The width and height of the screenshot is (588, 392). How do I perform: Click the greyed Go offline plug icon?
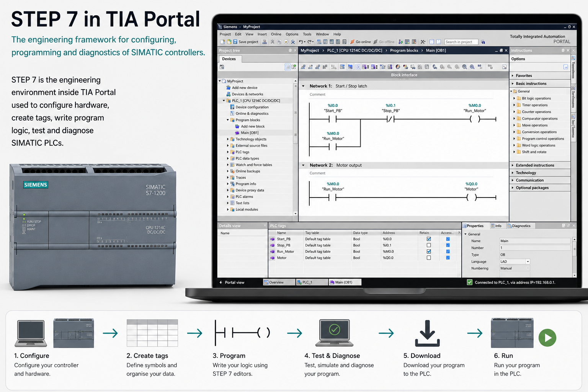point(376,42)
